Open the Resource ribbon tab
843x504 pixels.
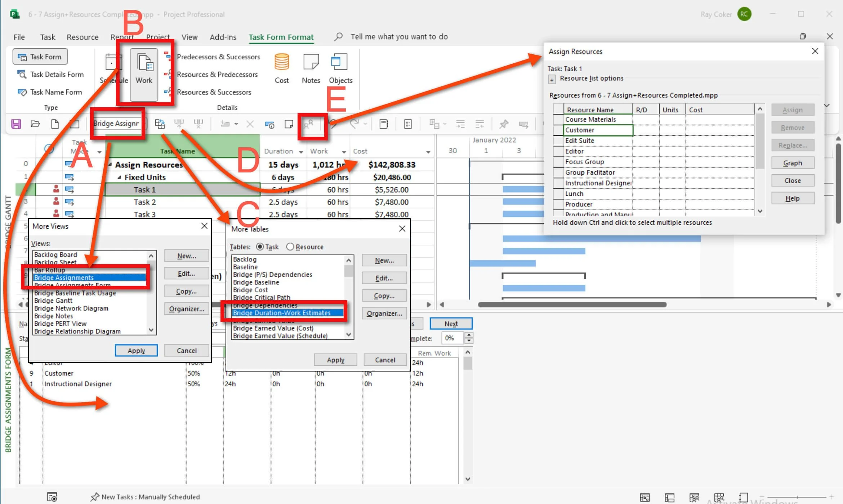point(82,37)
